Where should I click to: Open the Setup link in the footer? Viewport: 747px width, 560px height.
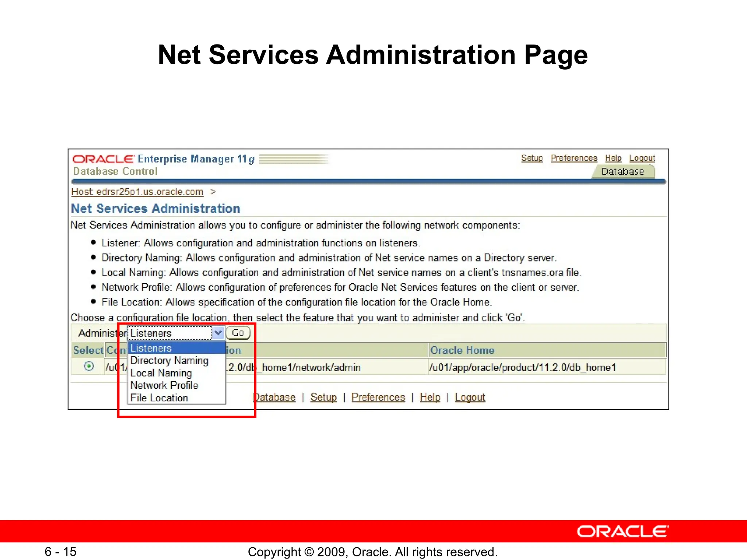(324, 397)
